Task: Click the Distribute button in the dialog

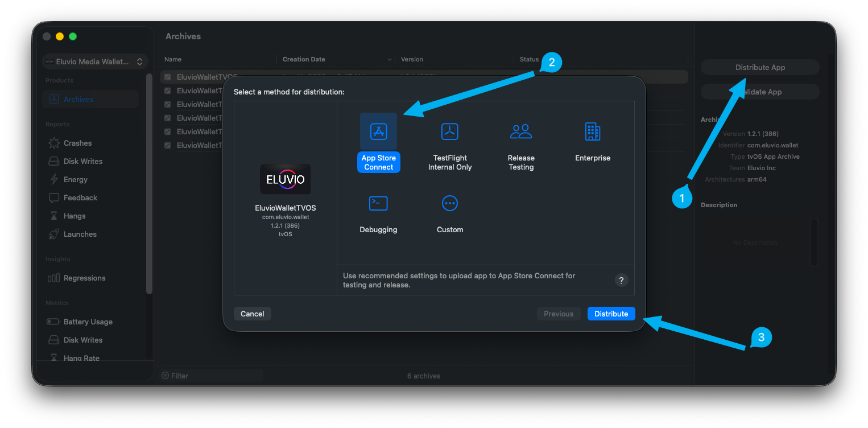Action: tap(611, 314)
